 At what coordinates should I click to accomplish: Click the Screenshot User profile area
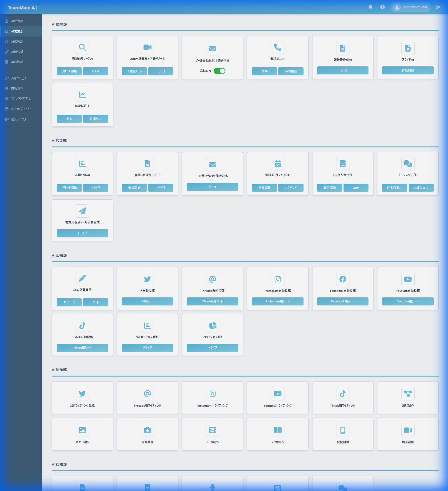coord(410,7)
